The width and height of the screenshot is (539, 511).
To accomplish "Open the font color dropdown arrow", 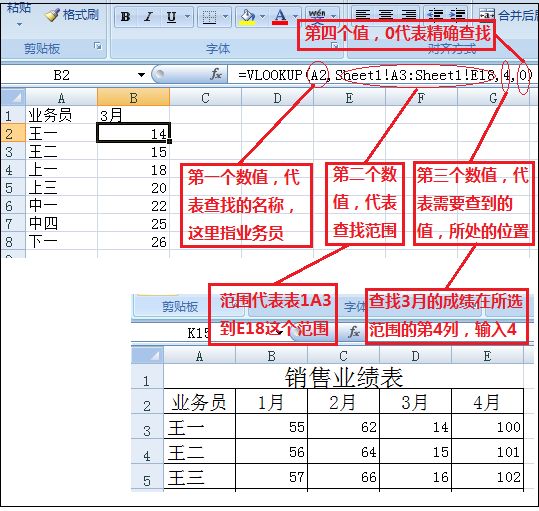I will coord(295,16).
